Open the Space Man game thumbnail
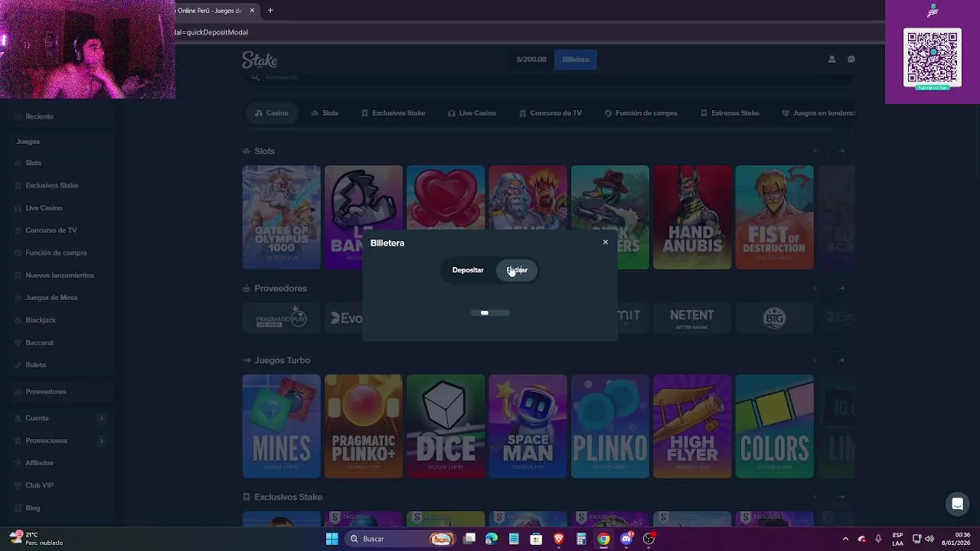The width and height of the screenshot is (980, 551). (x=528, y=426)
